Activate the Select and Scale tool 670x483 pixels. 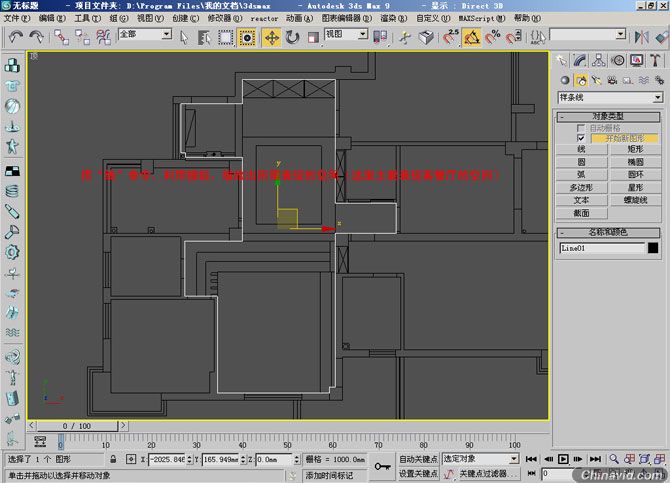(313, 38)
